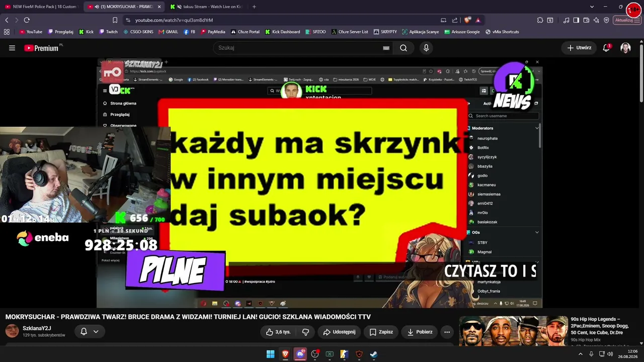Image resolution: width=644 pixels, height=362 pixels.
Task: Start voice search with microphone icon
Action: point(426,48)
